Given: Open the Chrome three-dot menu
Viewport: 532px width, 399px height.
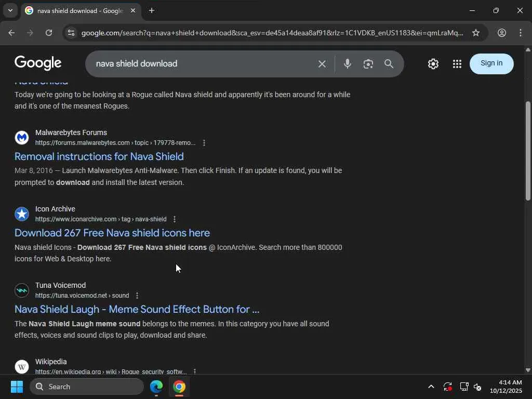Looking at the screenshot, I should click(521, 33).
